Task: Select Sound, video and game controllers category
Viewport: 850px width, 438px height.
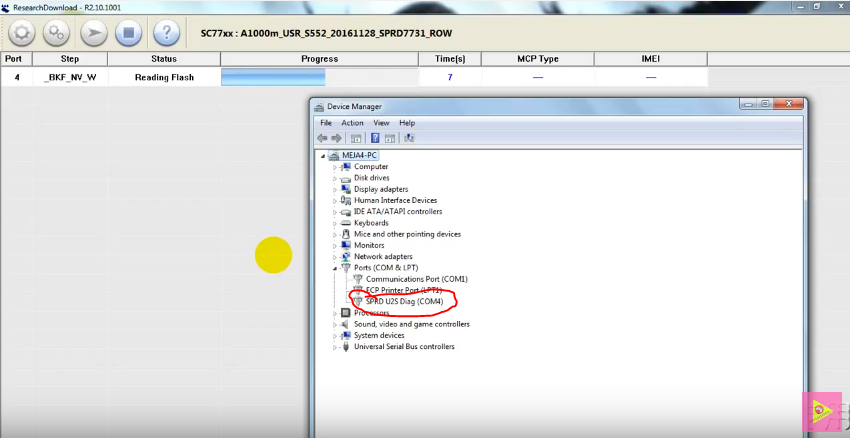Action: click(411, 324)
